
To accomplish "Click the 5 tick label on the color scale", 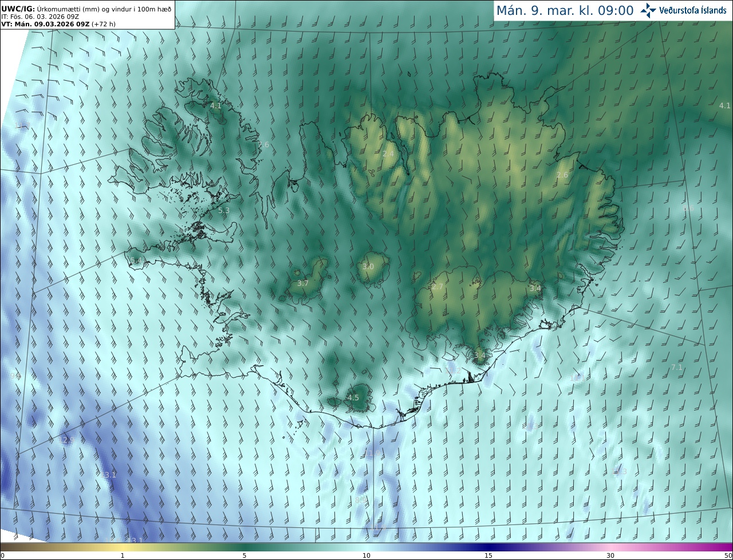I will (x=245, y=555).
